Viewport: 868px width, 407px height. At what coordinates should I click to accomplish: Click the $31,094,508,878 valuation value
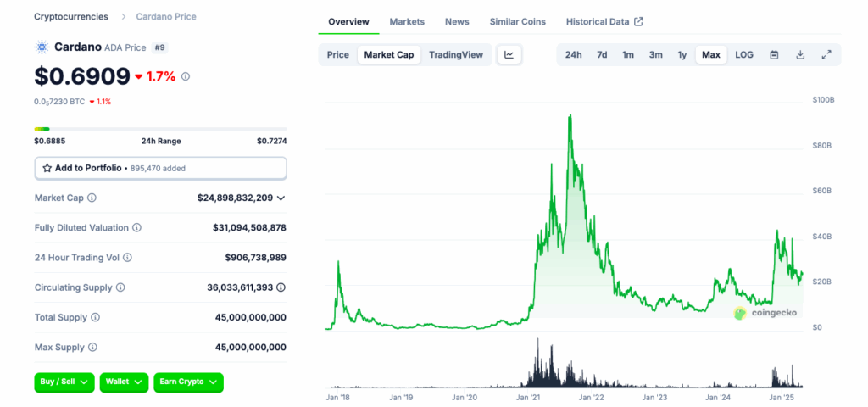pos(249,227)
